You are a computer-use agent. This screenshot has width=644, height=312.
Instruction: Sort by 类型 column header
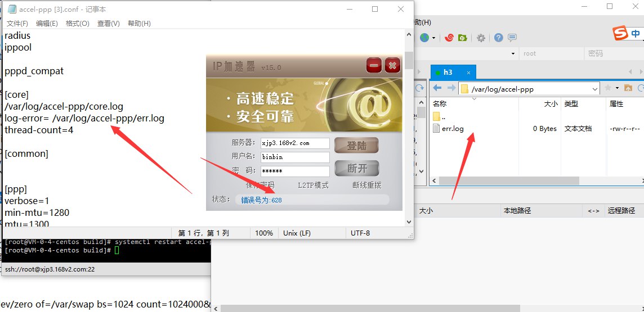click(571, 104)
